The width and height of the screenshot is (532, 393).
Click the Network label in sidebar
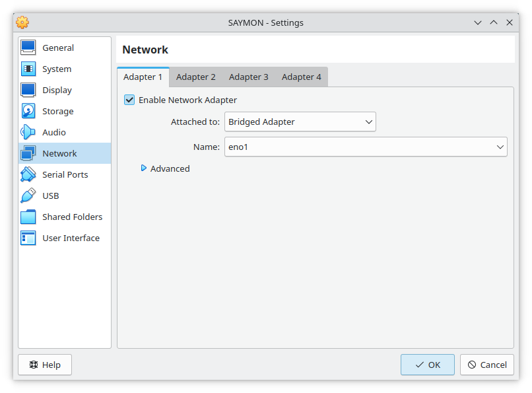[x=59, y=154]
